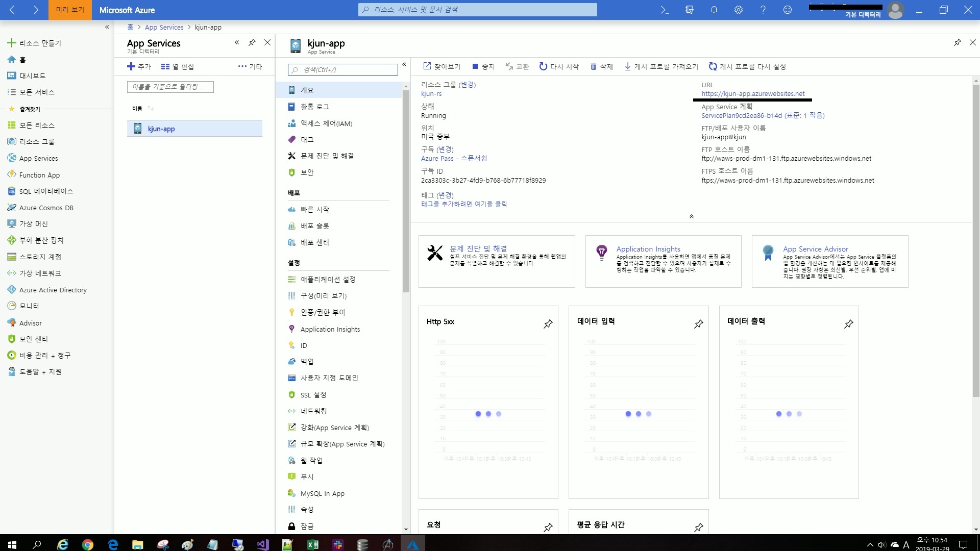
Task: Click the 중지 stop button
Action: 483,66
